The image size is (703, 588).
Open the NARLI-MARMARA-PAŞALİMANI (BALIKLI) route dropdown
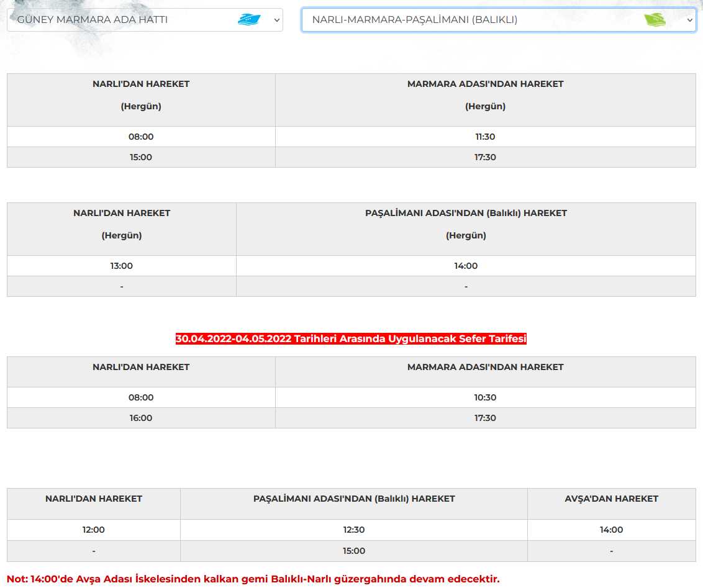coord(499,20)
